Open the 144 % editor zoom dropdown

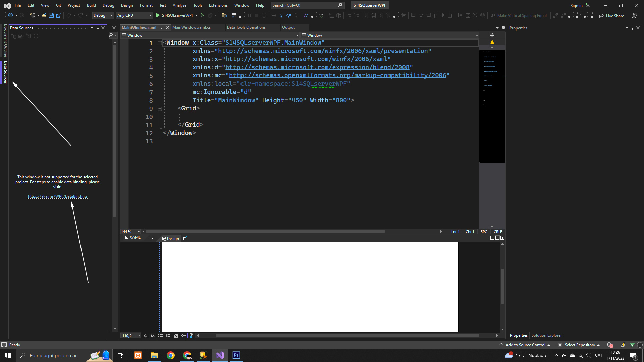138,232
